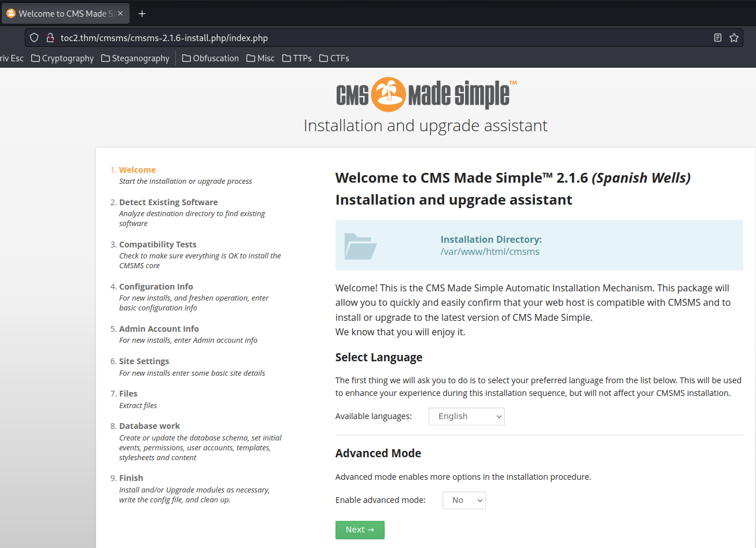Select step 3 Compatibility Tests
The image size is (756, 548).
[x=157, y=245]
